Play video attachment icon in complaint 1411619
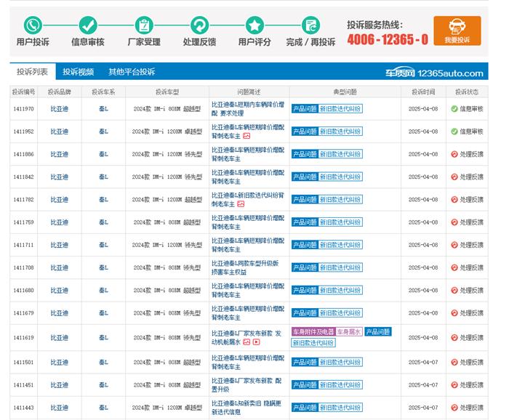 (x=256, y=342)
